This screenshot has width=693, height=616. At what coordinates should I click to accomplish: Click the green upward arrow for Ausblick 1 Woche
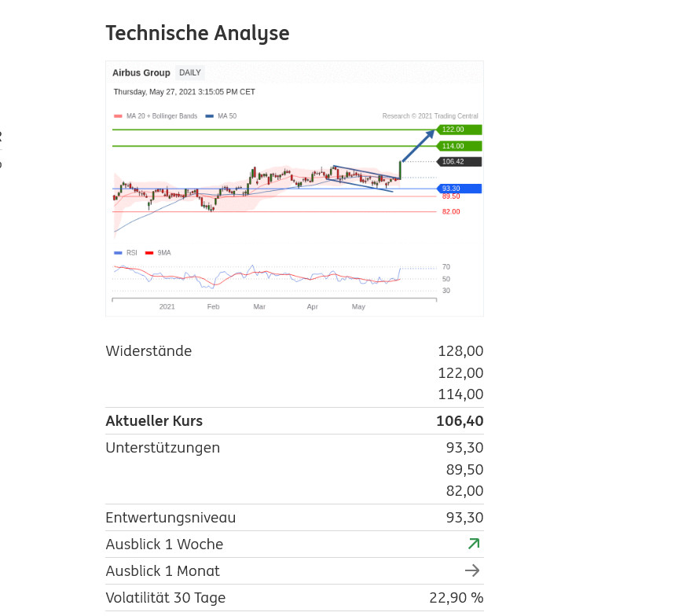pyautogui.click(x=473, y=544)
